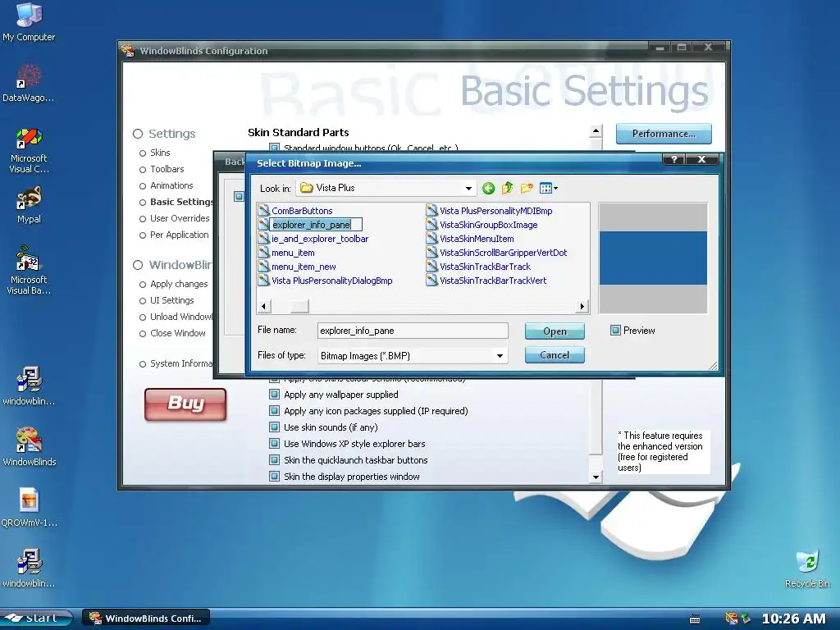
Task: Open the UI Settings option
Action: click(172, 300)
